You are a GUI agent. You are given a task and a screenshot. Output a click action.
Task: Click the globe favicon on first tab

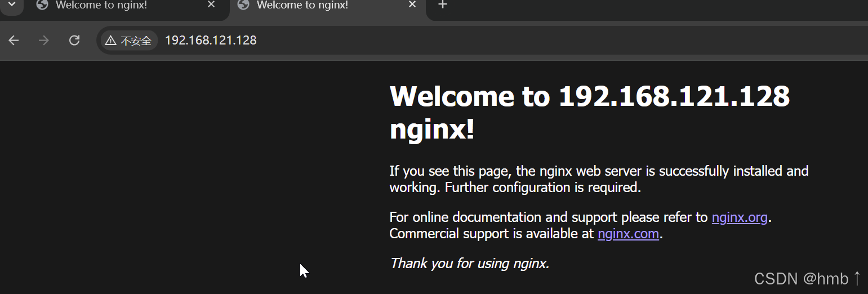[42, 5]
